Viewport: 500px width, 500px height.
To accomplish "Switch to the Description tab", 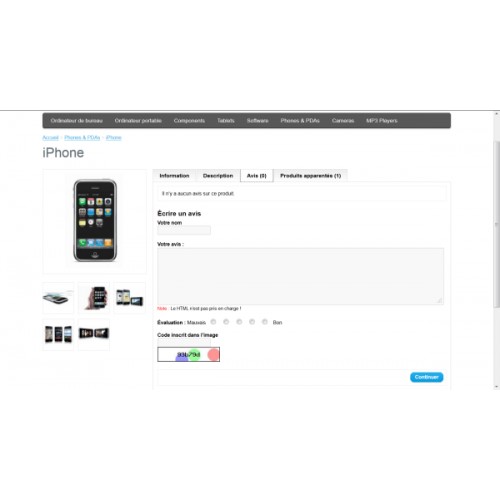I will tap(218, 176).
